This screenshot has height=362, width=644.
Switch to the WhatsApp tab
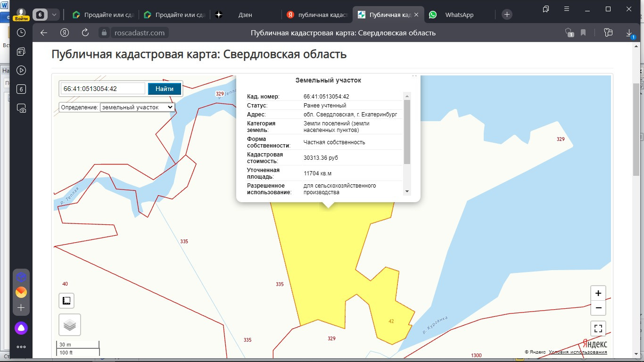click(459, 15)
